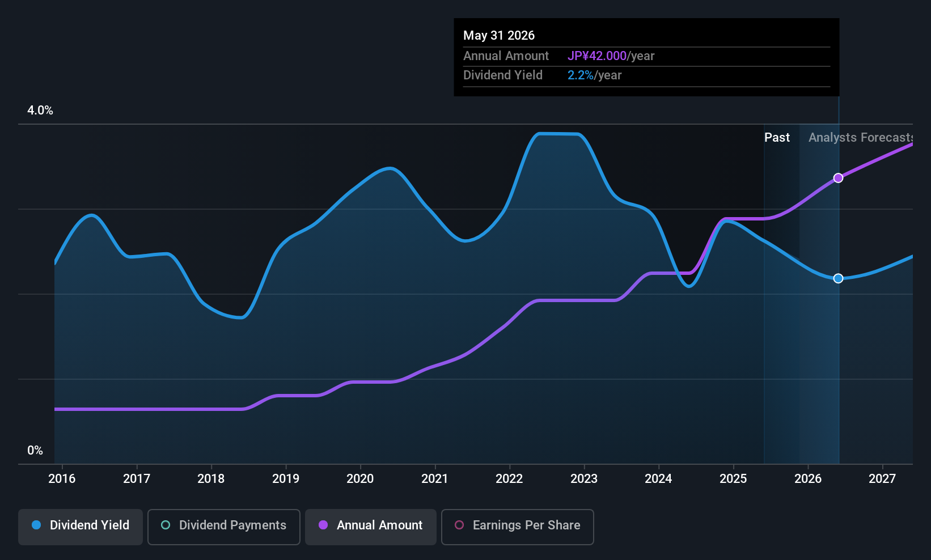
Task: Enable the Dividend Payments series
Action: tap(224, 525)
